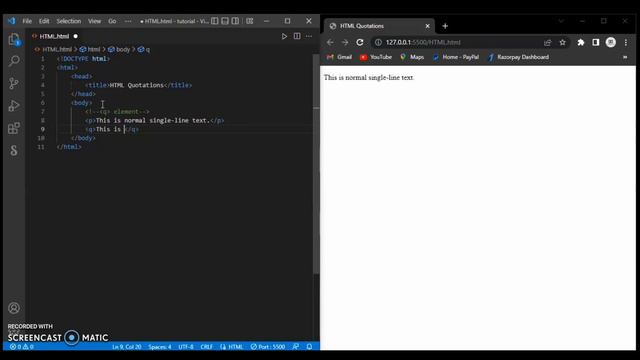The width and height of the screenshot is (640, 360).
Task: Click html breadcrumb segment
Action: 93,49
